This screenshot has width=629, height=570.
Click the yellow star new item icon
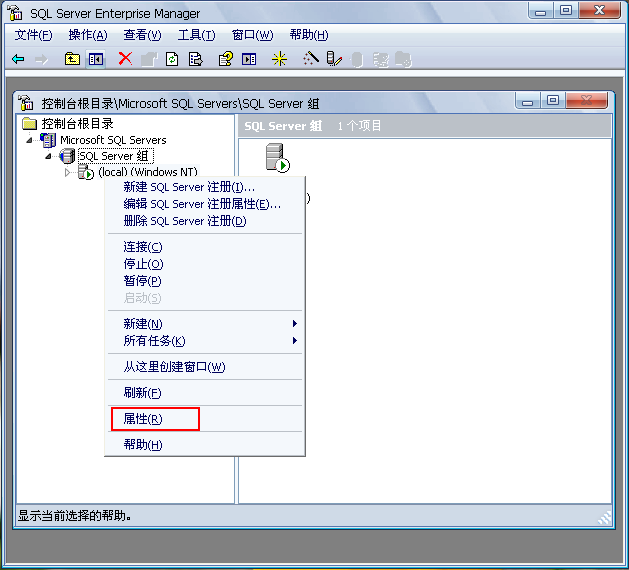[279, 59]
